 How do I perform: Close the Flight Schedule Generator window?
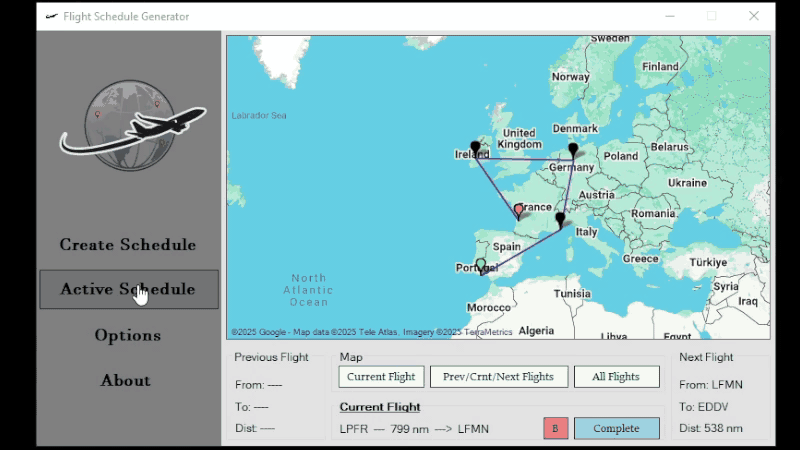754,16
